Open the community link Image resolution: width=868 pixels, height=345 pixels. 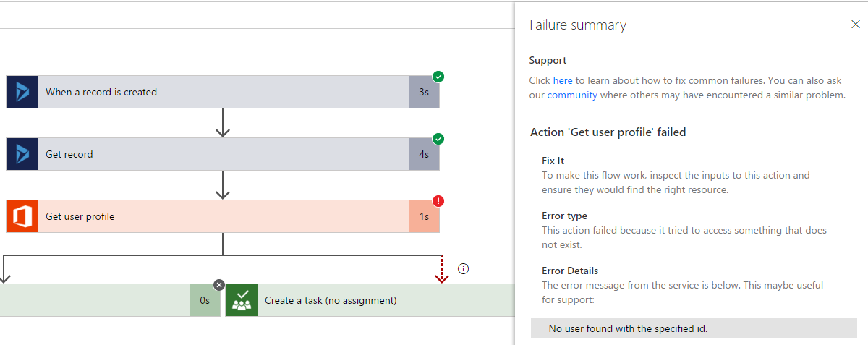[572, 95]
